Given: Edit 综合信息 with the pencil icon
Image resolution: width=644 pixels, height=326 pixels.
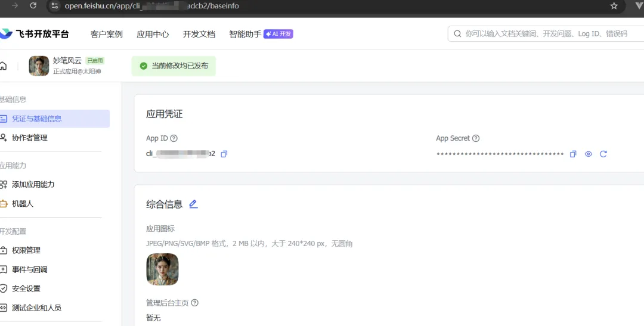Looking at the screenshot, I should [x=193, y=204].
